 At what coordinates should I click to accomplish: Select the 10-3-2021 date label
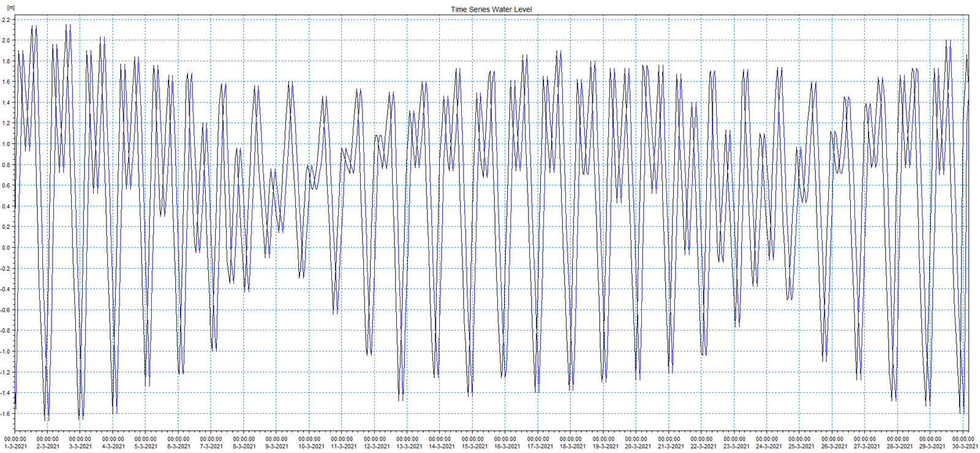pyautogui.click(x=311, y=446)
